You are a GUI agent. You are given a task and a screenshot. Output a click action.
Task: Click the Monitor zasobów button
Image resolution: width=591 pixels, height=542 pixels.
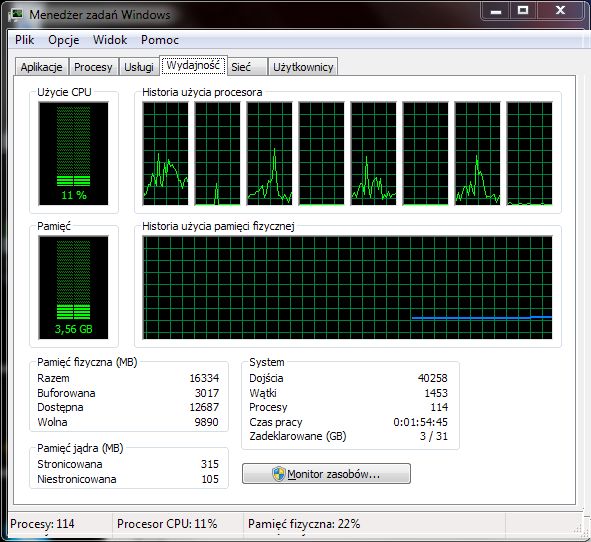click(326, 473)
